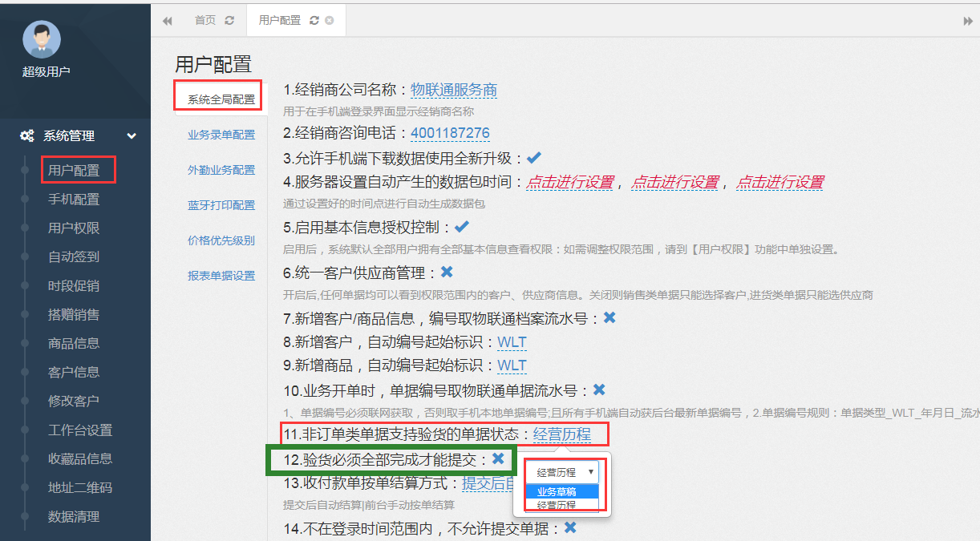Open 时段促销 in the sidebar
This screenshot has width=980, height=541.
74,286
